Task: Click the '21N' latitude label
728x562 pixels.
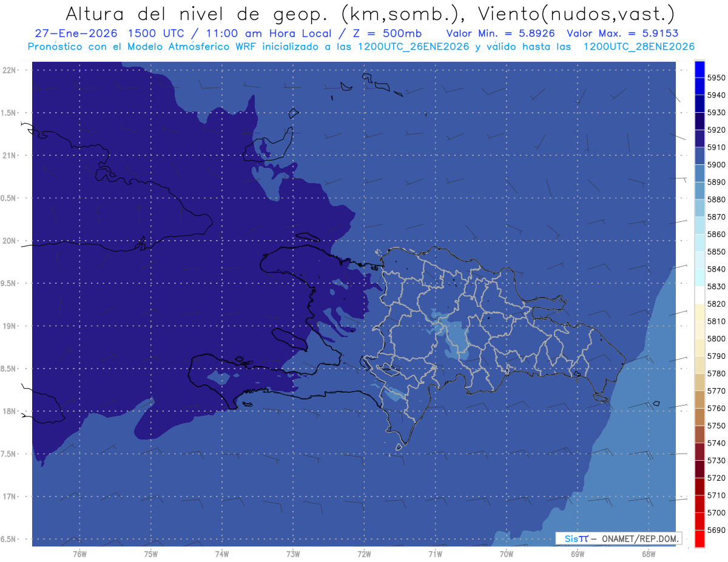Action: coord(10,155)
